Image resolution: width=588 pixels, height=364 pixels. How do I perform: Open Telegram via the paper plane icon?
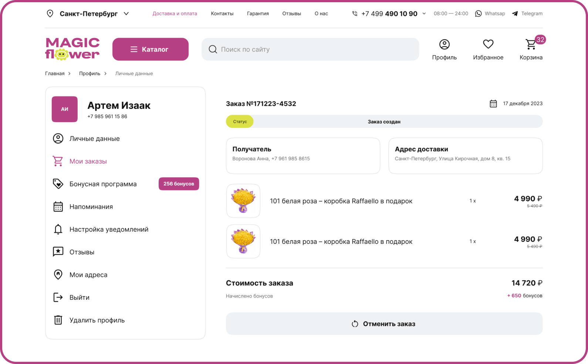(x=515, y=14)
